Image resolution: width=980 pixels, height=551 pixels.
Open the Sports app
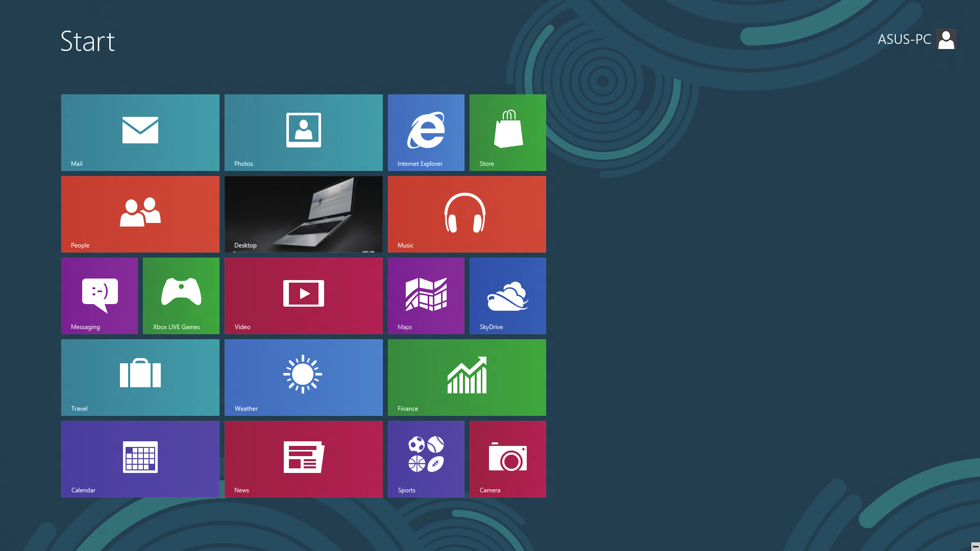click(x=426, y=459)
